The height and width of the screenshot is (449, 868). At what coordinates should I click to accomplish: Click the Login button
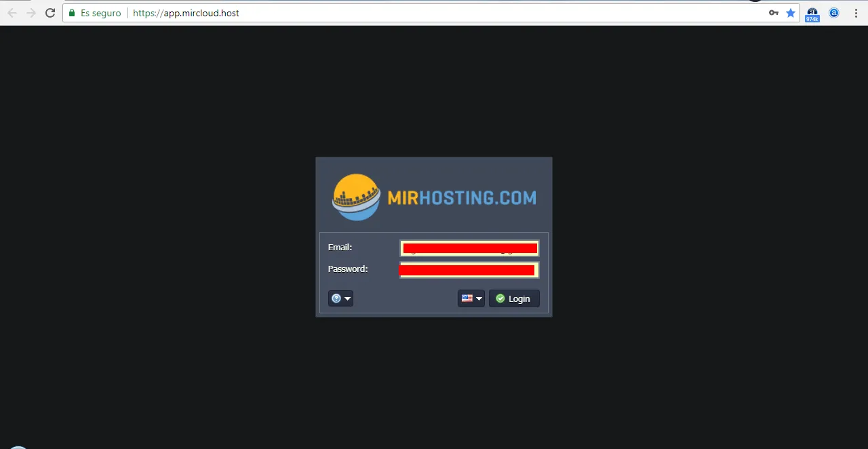tap(514, 298)
